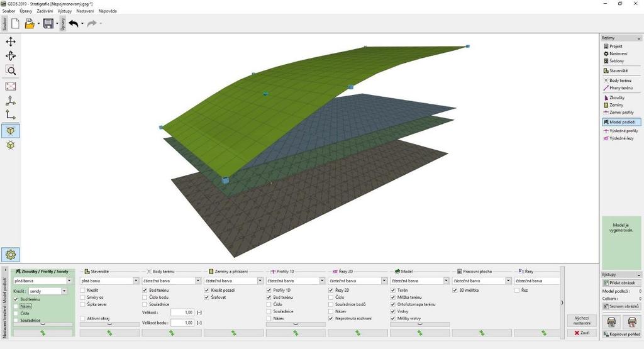The width and height of the screenshot is (644, 349).
Task: Open the Staveniště color mode dropdown
Action: 109,281
